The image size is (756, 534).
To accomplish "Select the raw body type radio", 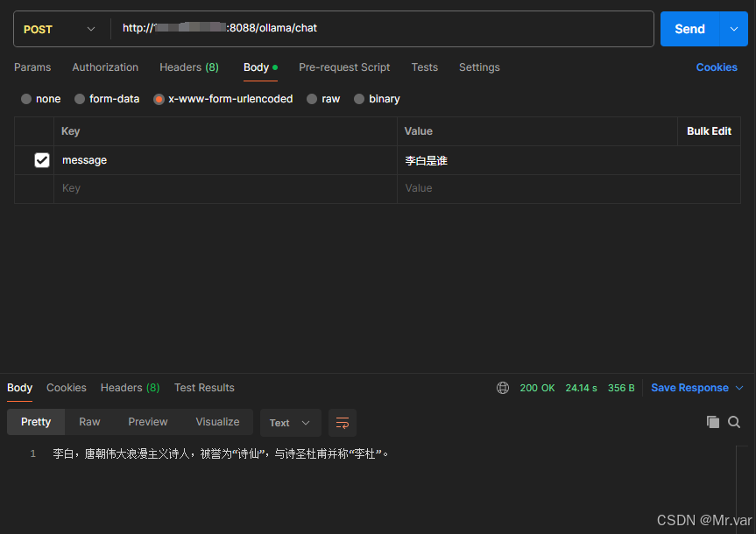I will (312, 99).
